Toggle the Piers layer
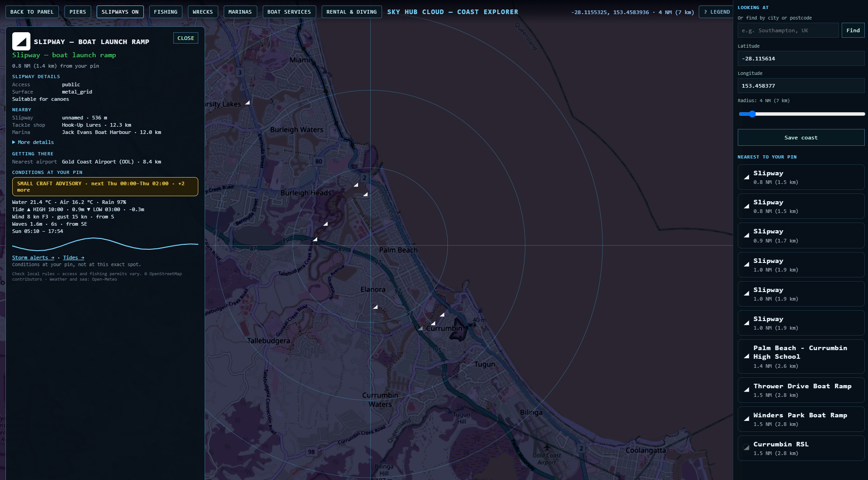The width and height of the screenshot is (868, 480). tap(78, 12)
